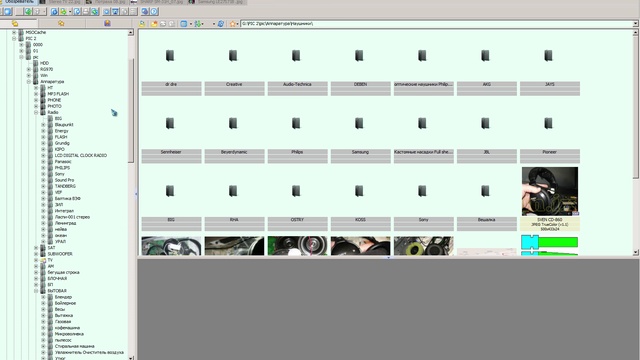
Task: Select the categories panel tab icon
Action: tap(107, 23)
